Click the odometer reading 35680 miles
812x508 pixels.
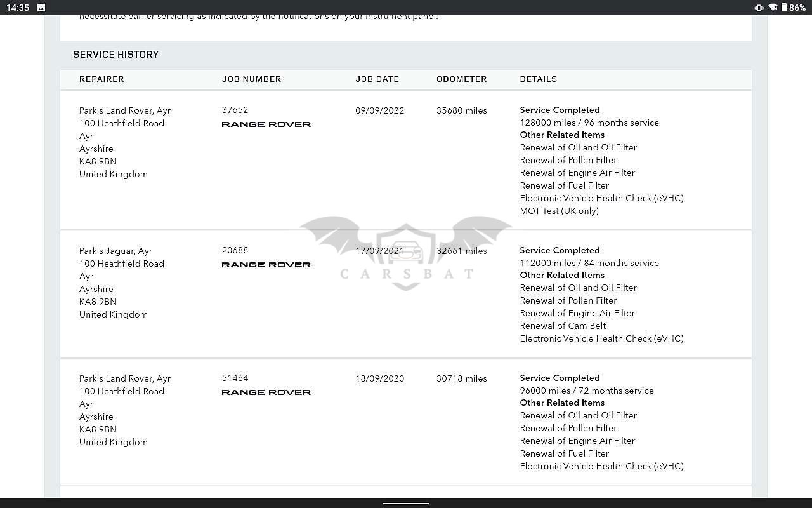pyautogui.click(x=461, y=110)
